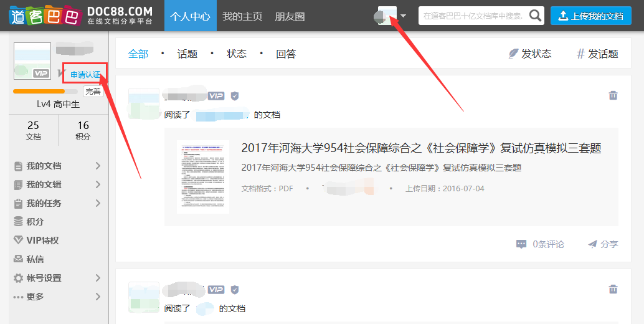Click the first post's VIP badge

coord(216,96)
